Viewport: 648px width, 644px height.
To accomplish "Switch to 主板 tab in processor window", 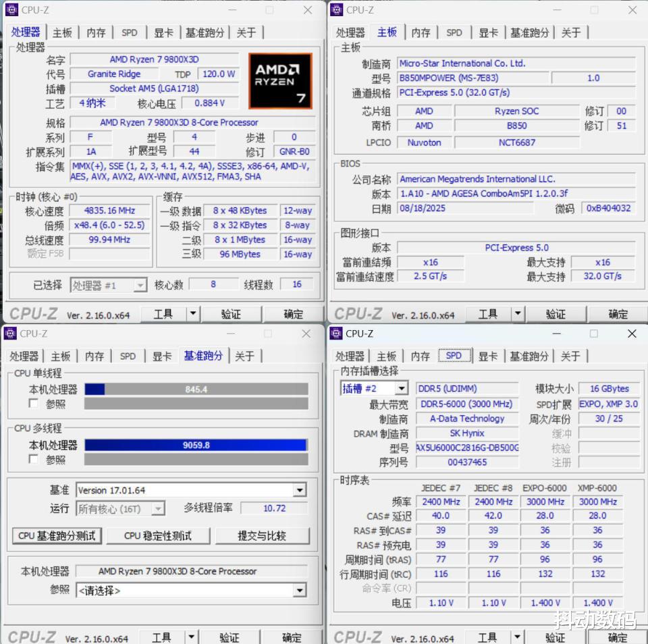I will click(x=62, y=32).
